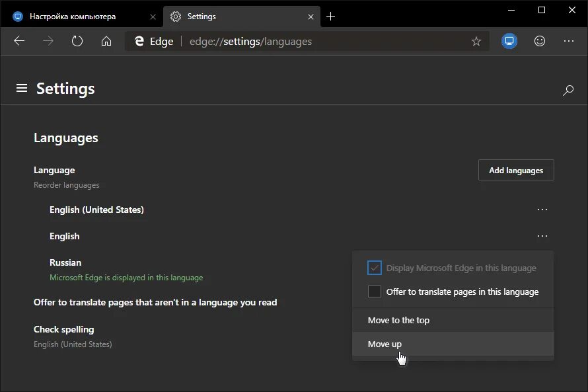588x392 pixels.
Task: Open the Settings hamburger menu
Action: click(22, 88)
